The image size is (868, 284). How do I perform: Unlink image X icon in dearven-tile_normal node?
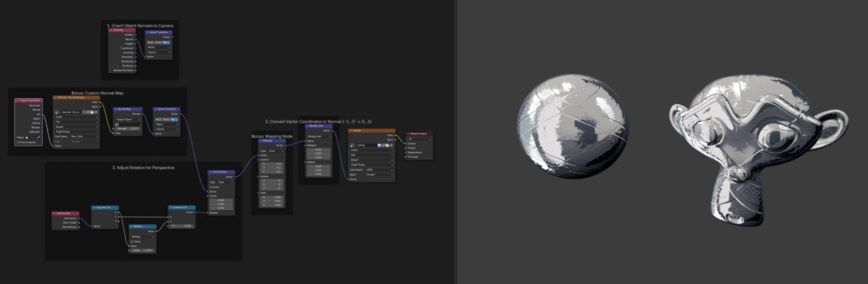tap(96, 112)
